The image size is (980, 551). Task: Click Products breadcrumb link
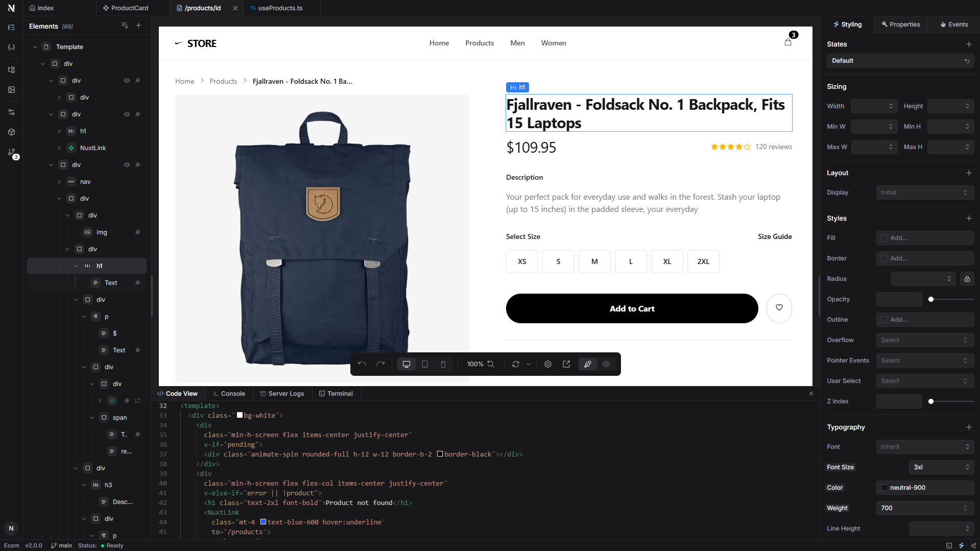click(x=223, y=81)
